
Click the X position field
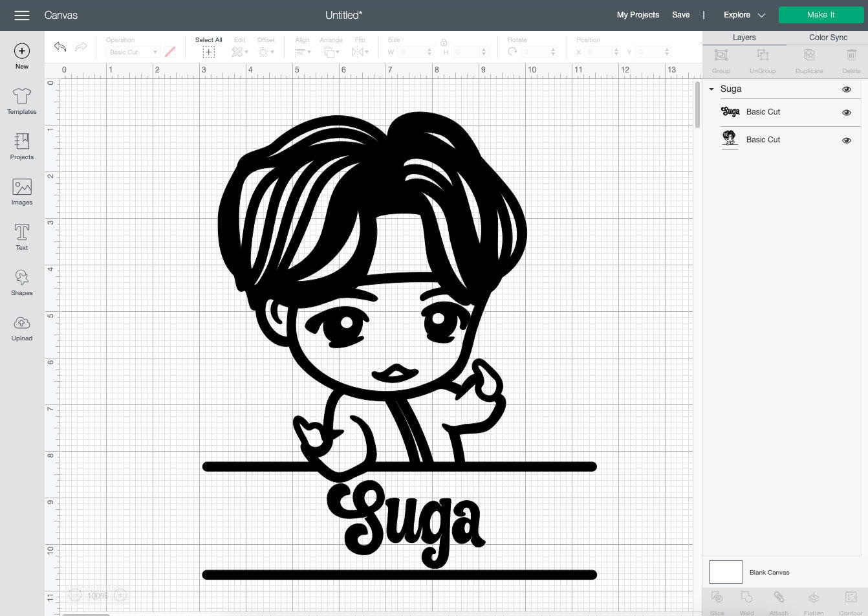603,52
